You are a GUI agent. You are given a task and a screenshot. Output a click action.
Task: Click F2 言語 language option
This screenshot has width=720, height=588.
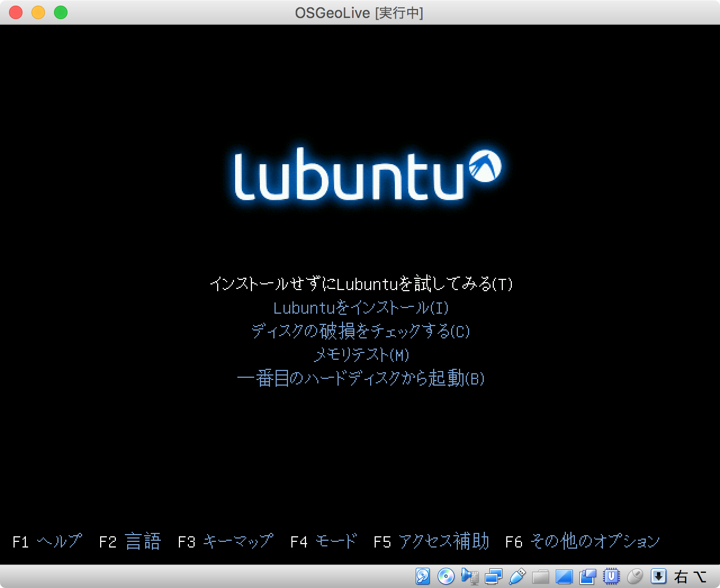click(x=130, y=541)
